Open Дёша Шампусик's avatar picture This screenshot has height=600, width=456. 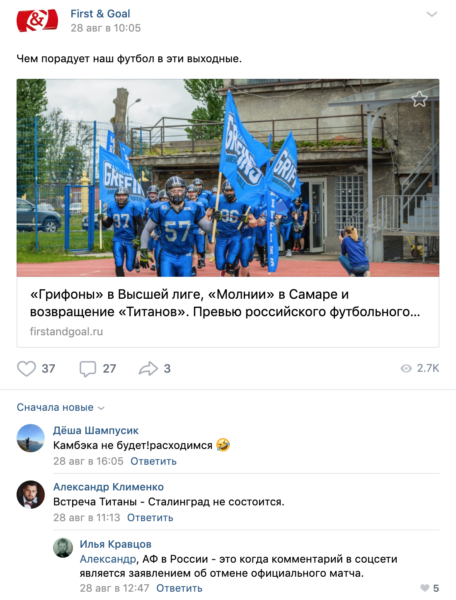(x=31, y=438)
